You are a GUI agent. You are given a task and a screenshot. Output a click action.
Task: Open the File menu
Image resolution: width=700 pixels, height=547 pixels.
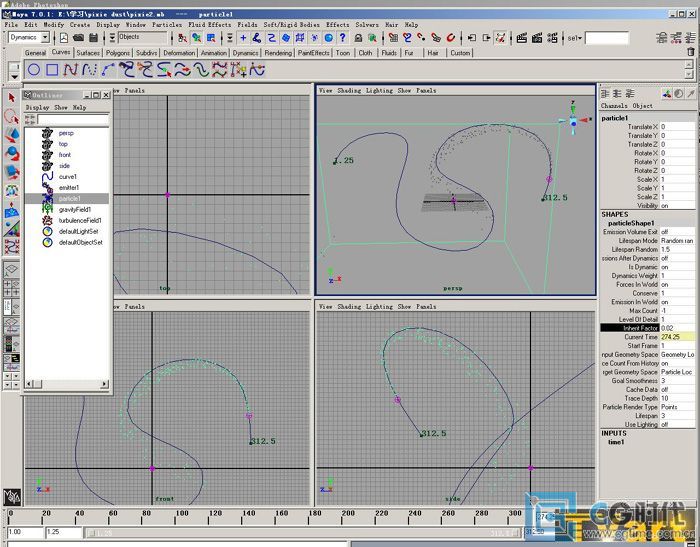(11, 25)
